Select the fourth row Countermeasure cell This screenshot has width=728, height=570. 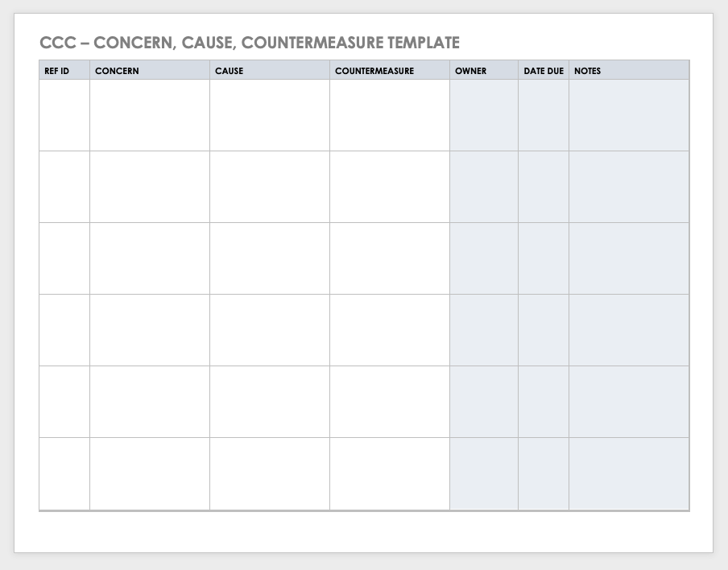pyautogui.click(x=390, y=330)
